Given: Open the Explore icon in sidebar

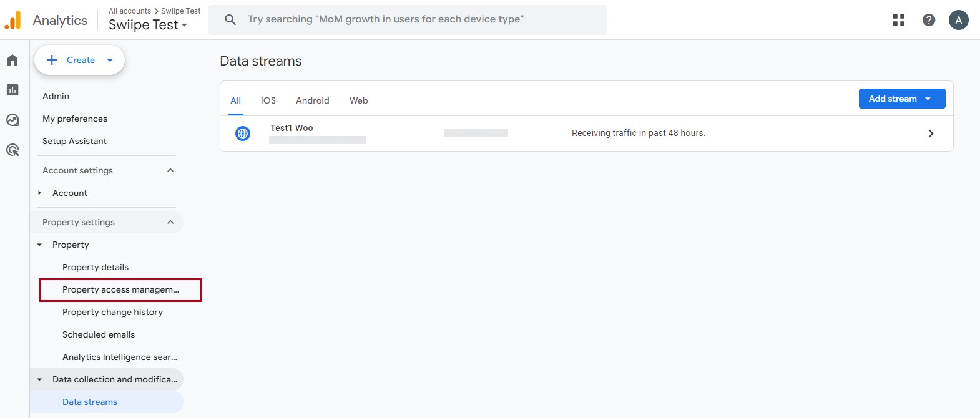Looking at the screenshot, I should pos(12,120).
